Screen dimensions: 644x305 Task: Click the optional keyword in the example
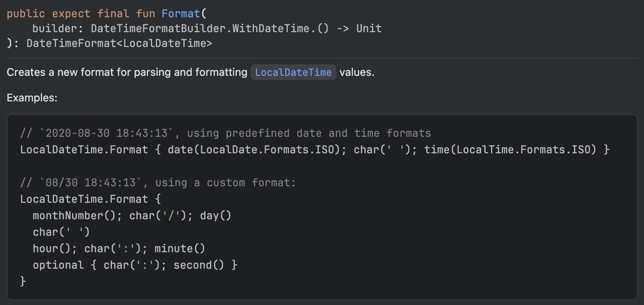point(58,265)
